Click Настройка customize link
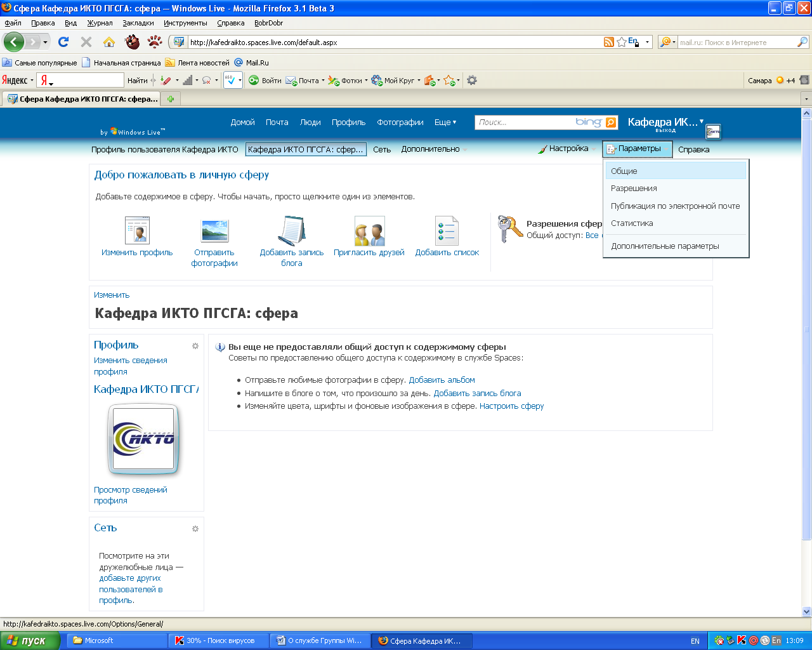The height and width of the screenshot is (650, 812). [x=563, y=149]
